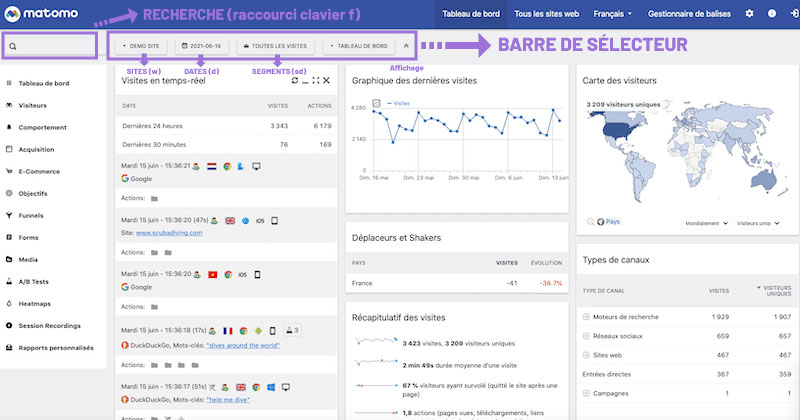This screenshot has height=420, width=800.
Task: Select Session Recordings in the sidebar
Action: tap(49, 326)
